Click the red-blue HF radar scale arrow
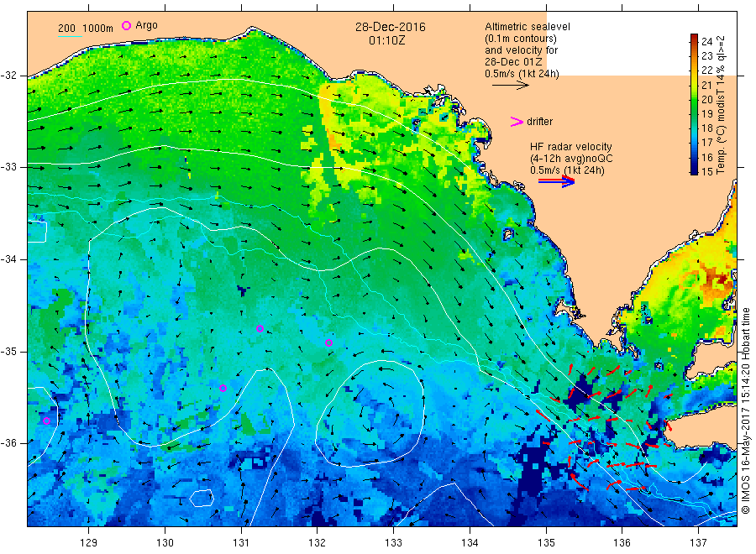Viewport: 756px width, 554px height. click(x=556, y=180)
